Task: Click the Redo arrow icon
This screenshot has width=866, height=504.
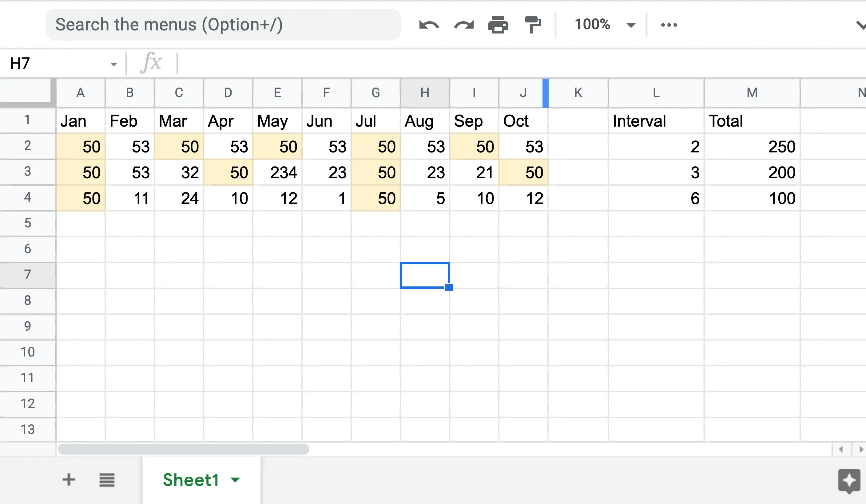Action: [463, 25]
